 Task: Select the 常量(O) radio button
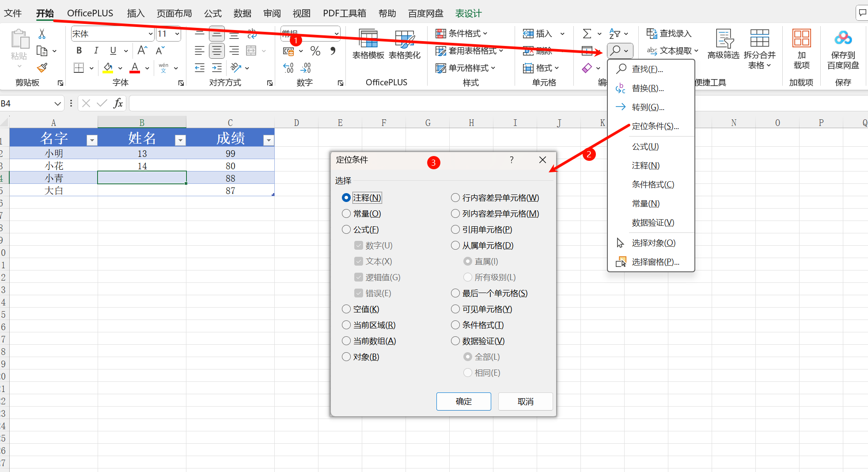346,214
